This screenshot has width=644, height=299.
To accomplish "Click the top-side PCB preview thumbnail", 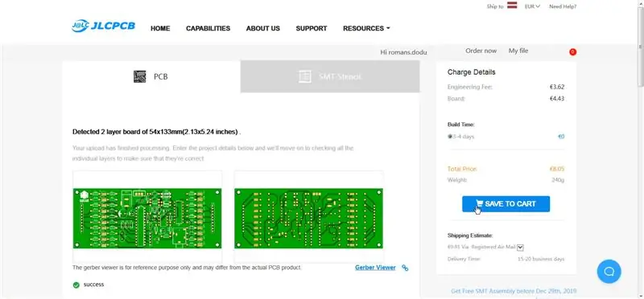I will click(147, 218).
